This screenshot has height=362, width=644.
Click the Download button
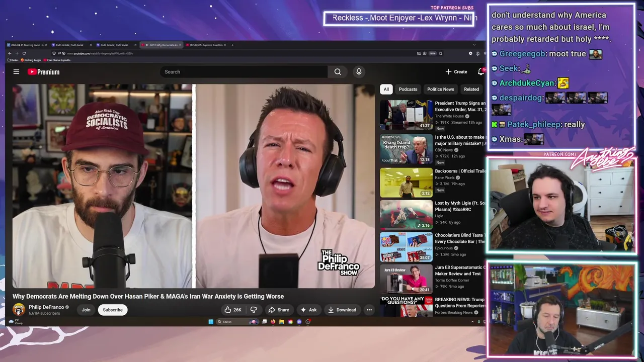coord(342,310)
